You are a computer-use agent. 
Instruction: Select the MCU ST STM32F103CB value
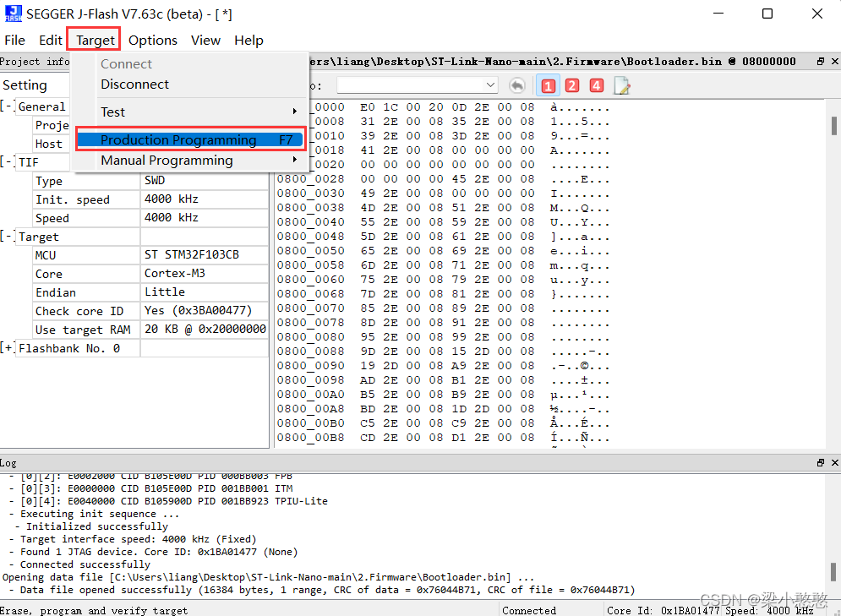tap(205, 254)
